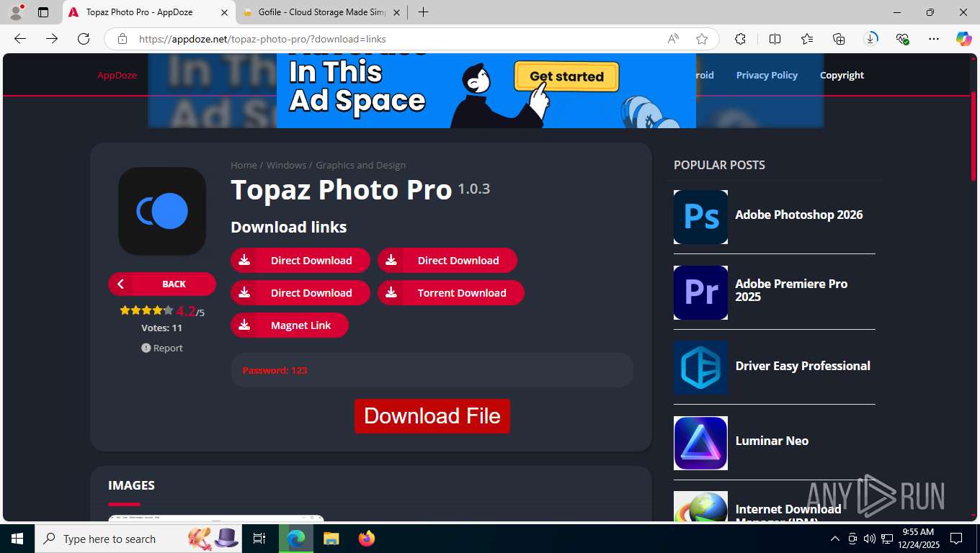The height and width of the screenshot is (553, 980).
Task: Switch to Gofile Cloud Storage tab
Action: tap(322, 12)
